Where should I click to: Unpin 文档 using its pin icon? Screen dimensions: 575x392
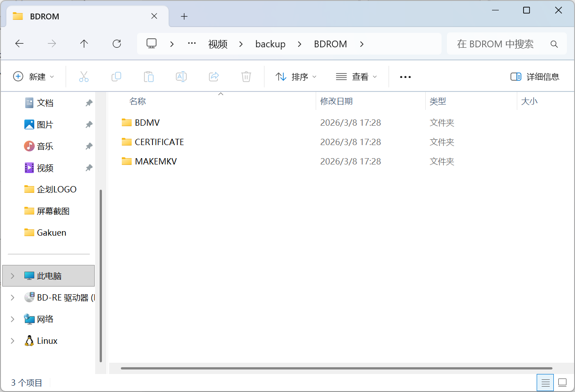click(89, 103)
